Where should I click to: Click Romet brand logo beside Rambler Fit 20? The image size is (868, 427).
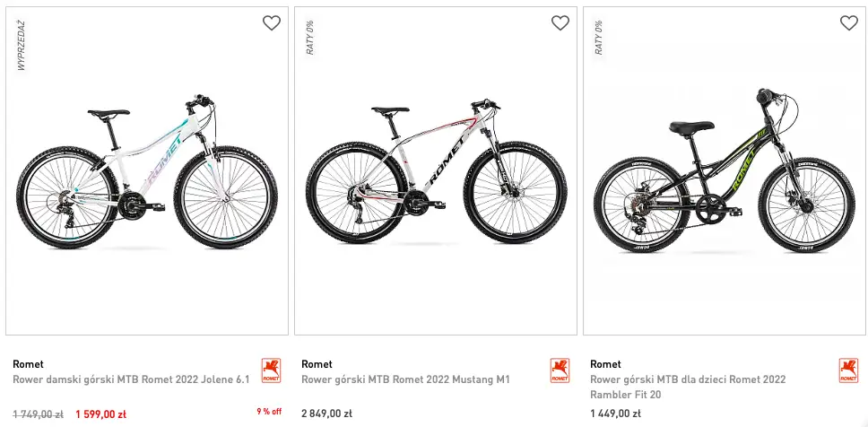(x=848, y=370)
